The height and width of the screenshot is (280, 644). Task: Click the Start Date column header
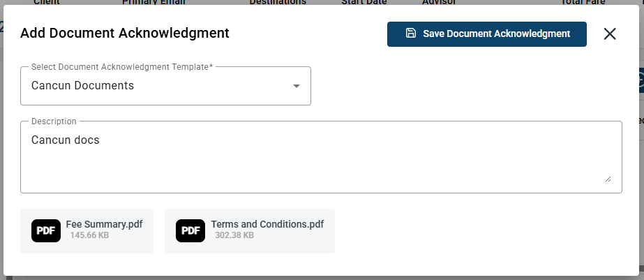point(364,2)
